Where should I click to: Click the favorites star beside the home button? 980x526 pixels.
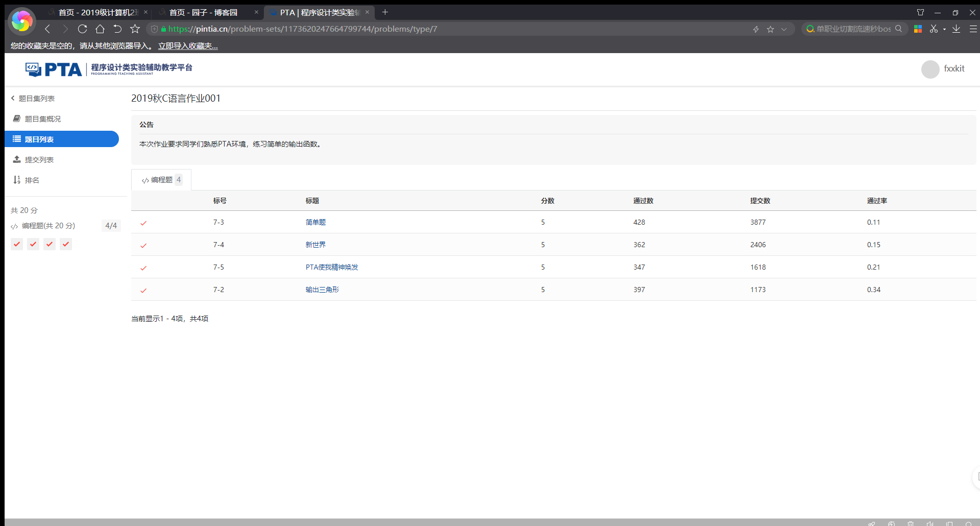(x=135, y=29)
